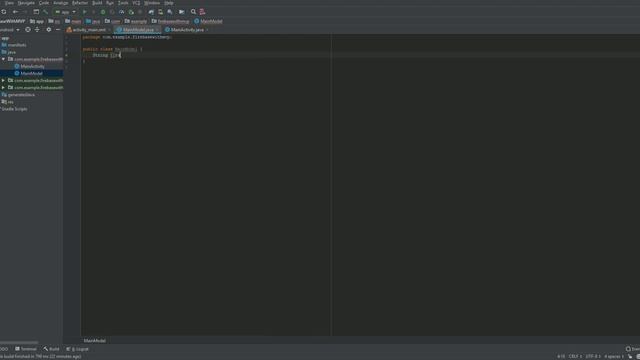
Task: Open the Code menu
Action: click(x=44, y=3)
